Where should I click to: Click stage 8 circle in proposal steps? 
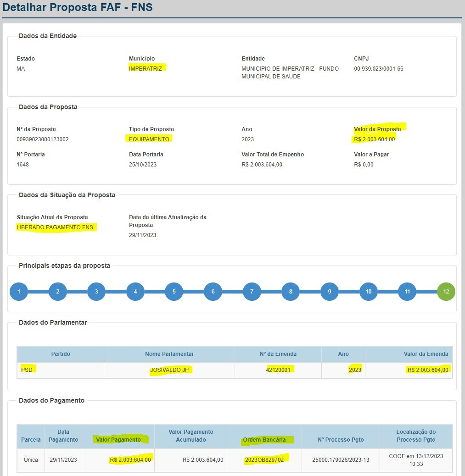pos(291,292)
